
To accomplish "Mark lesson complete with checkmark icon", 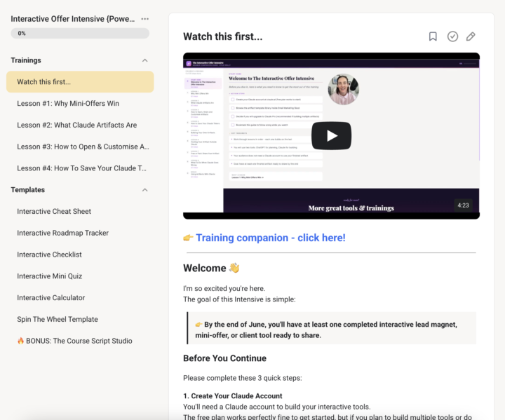I will tap(452, 36).
